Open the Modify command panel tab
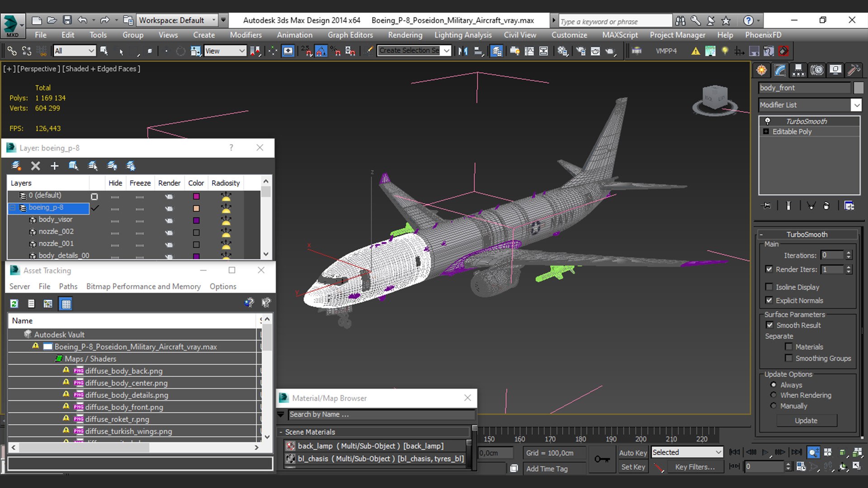Screen dimensions: 868x488 [x=780, y=70]
